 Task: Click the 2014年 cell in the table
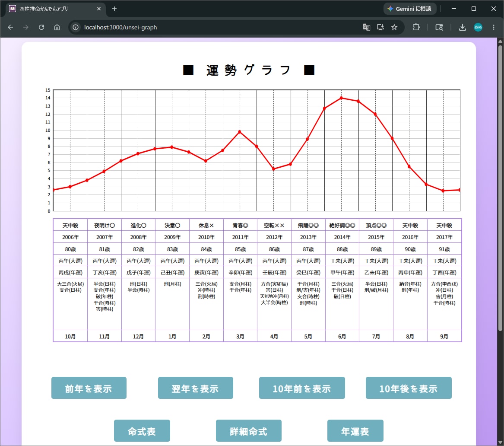[x=342, y=237]
